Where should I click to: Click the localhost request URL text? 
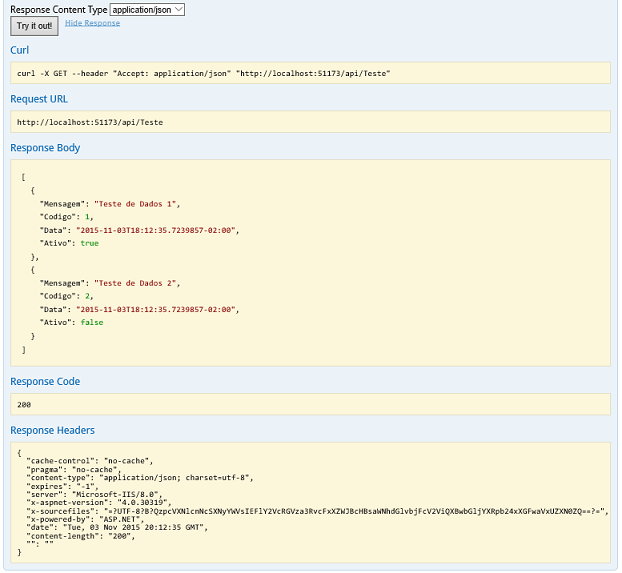90,122
